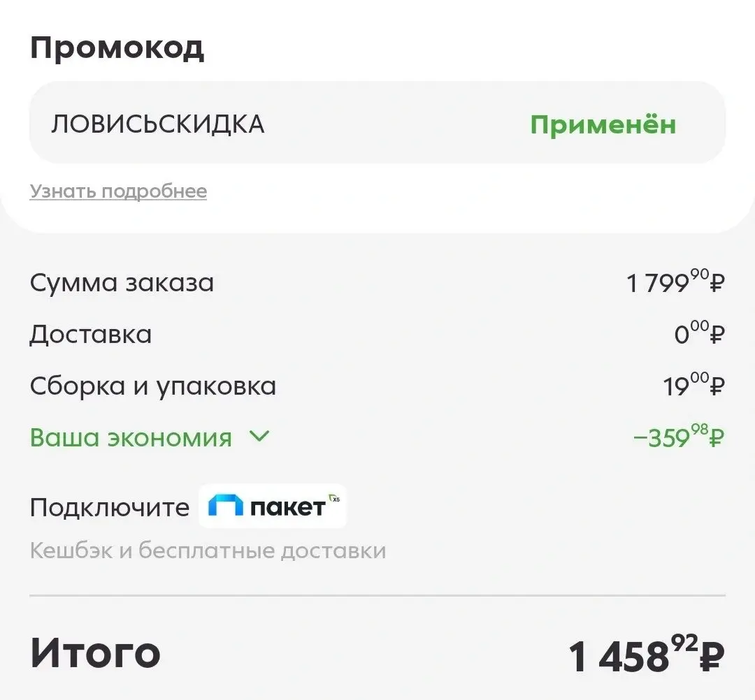Click the savings amount −359.98 ₽

point(678,438)
